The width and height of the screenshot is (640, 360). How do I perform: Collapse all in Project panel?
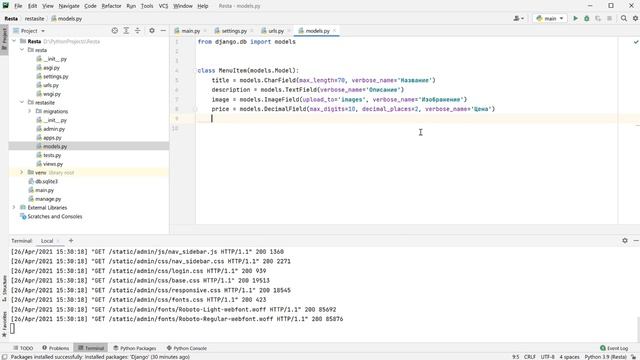pyautogui.click(x=138, y=31)
